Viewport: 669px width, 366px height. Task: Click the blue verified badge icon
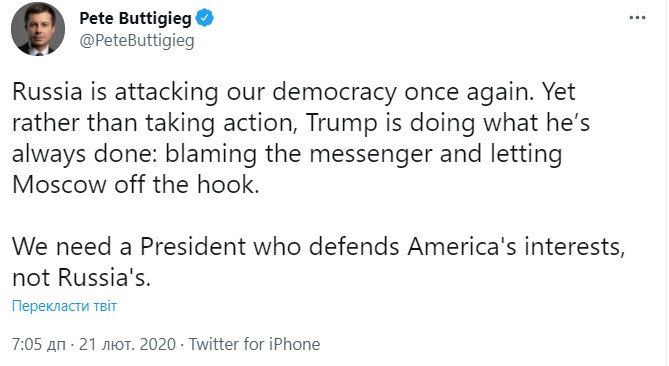coord(205,18)
